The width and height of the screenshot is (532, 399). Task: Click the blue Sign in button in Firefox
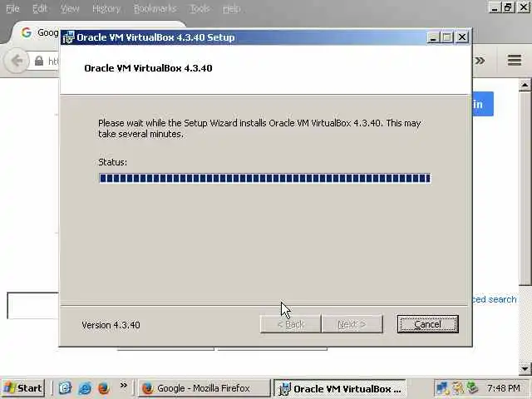point(483,104)
